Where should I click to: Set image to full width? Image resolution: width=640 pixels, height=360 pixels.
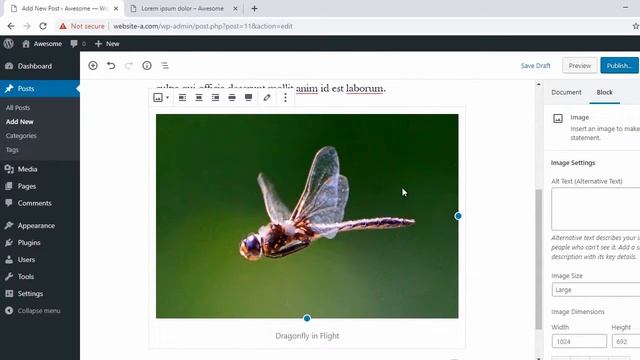(x=248, y=98)
